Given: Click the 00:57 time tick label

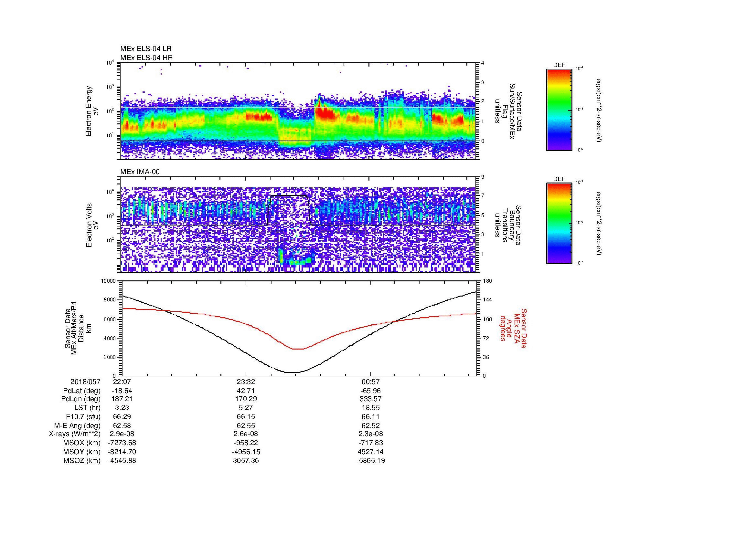Looking at the screenshot, I should 370,382.
